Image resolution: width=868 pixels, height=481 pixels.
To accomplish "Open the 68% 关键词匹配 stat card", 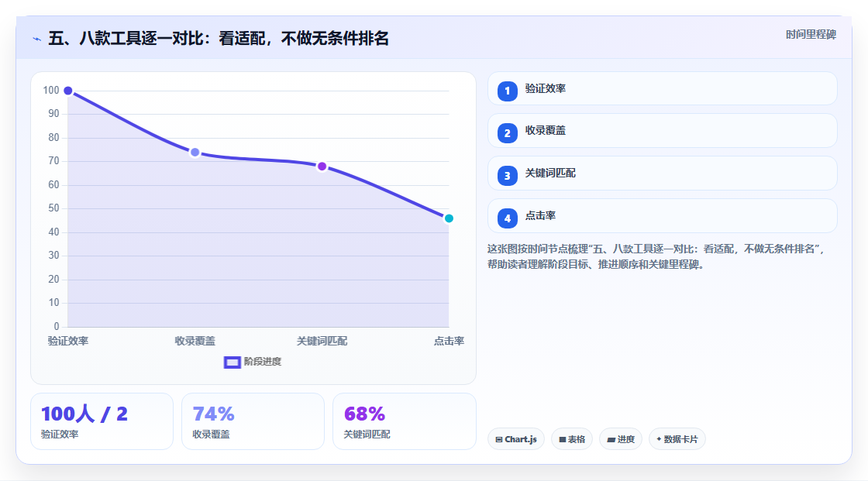I will (x=404, y=422).
